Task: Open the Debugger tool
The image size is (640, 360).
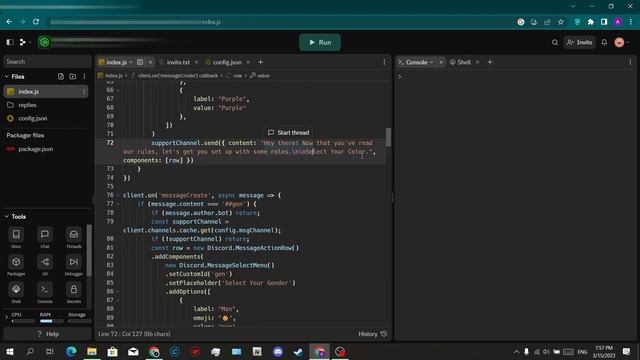Action: (x=74, y=265)
